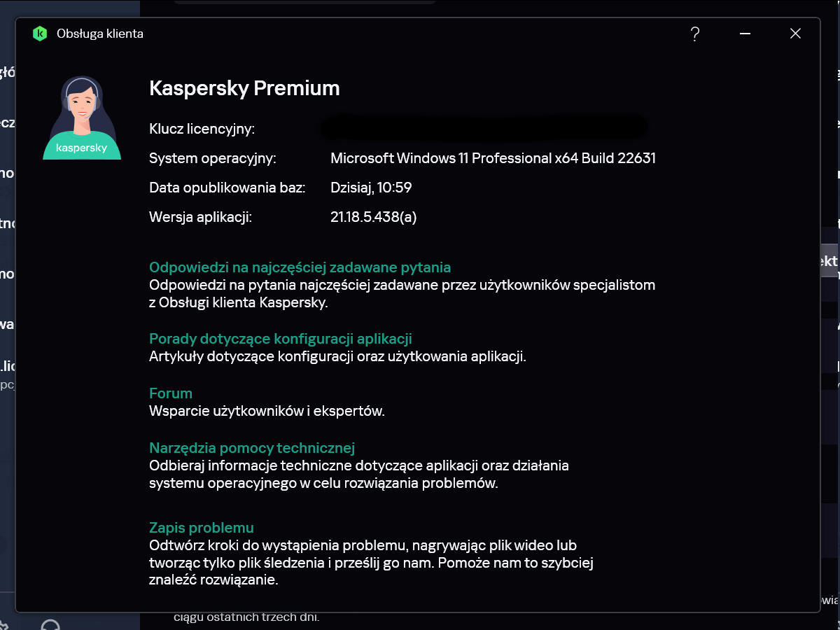
Task: Click the Microsoft Windows 11 Professional system text
Action: [493, 158]
